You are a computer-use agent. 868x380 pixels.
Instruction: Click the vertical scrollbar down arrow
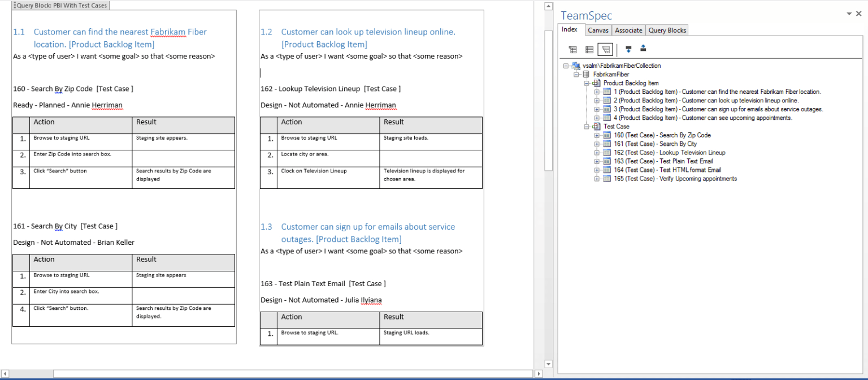click(549, 364)
